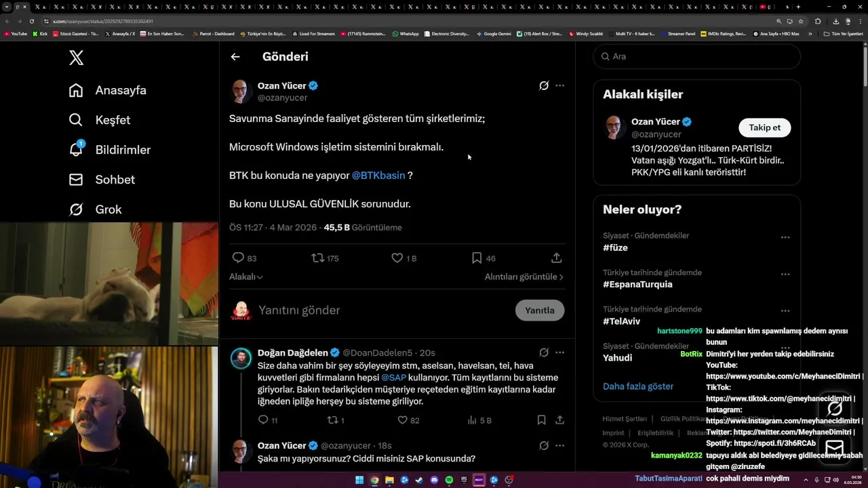
Task: Open WhatsApp bookmark
Action: [406, 33]
